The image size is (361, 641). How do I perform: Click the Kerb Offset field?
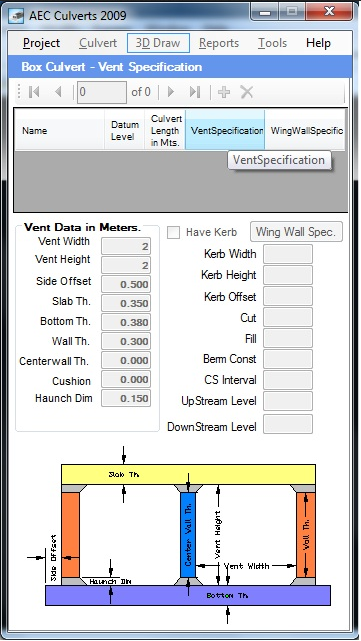point(288,296)
